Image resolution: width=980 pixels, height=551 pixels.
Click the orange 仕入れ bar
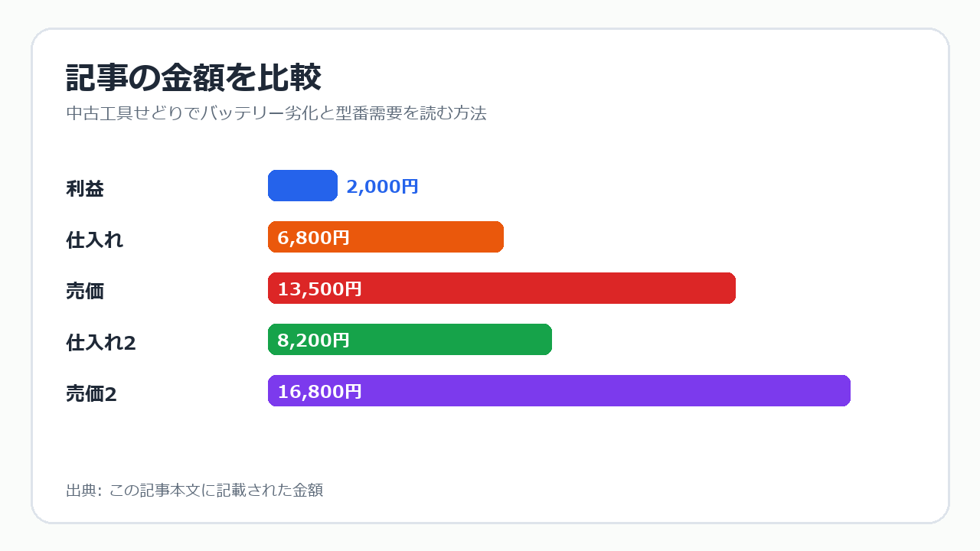[x=386, y=237]
